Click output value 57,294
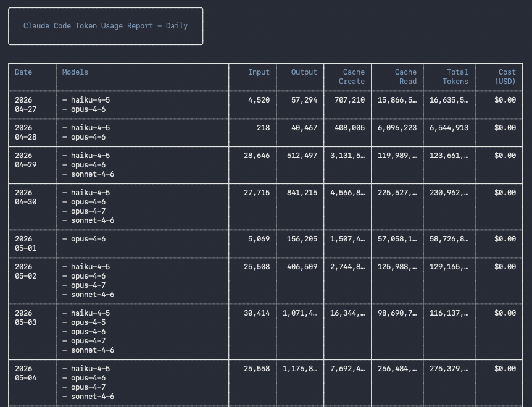This screenshot has height=407, width=532. coord(304,100)
